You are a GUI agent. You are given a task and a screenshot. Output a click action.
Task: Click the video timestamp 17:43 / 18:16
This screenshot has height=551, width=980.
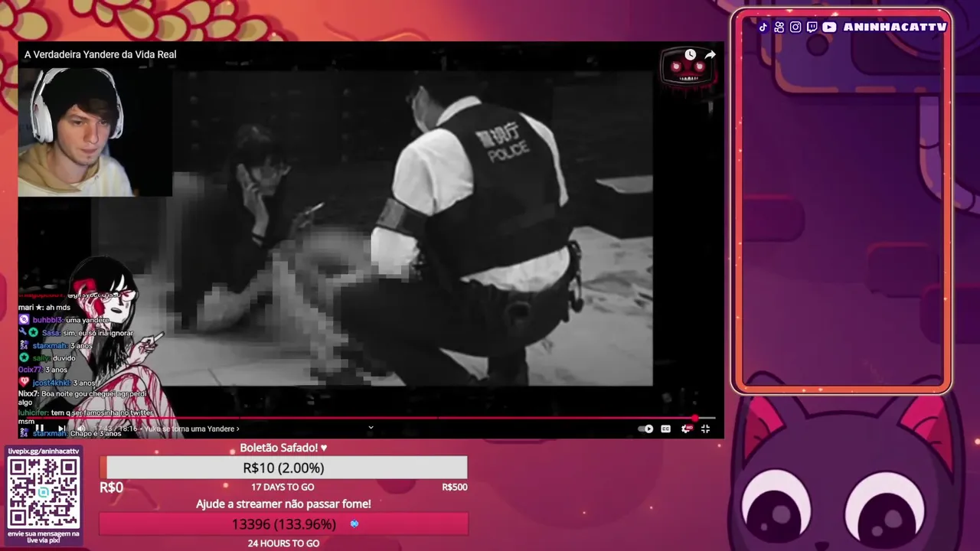pos(115,429)
